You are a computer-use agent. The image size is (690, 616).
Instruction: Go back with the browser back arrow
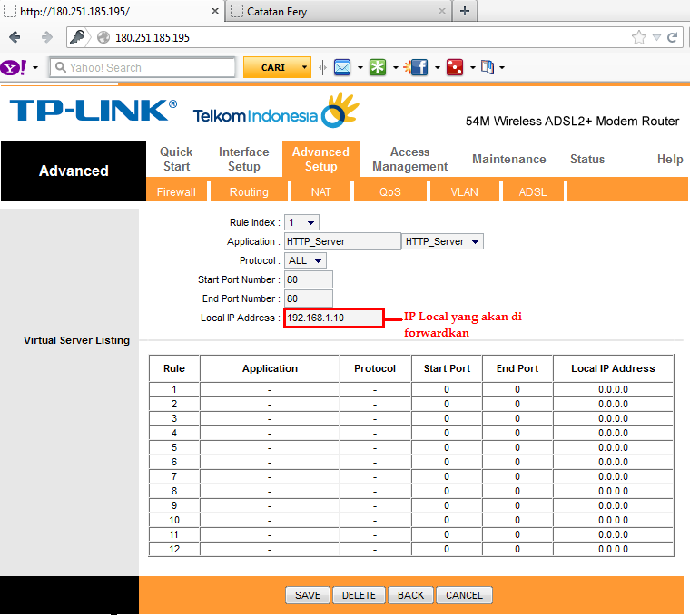click(15, 37)
